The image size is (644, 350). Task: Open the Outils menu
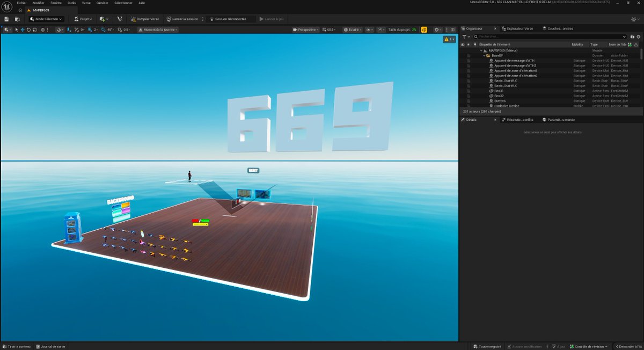[72, 3]
